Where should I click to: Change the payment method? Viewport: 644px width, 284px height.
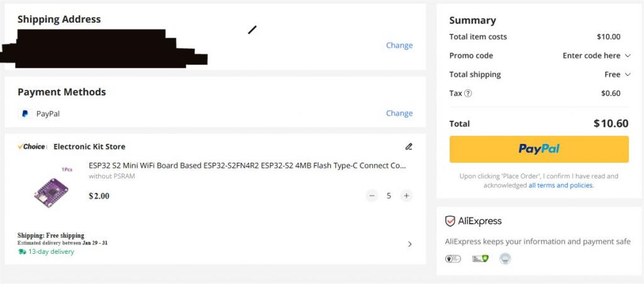coord(399,113)
